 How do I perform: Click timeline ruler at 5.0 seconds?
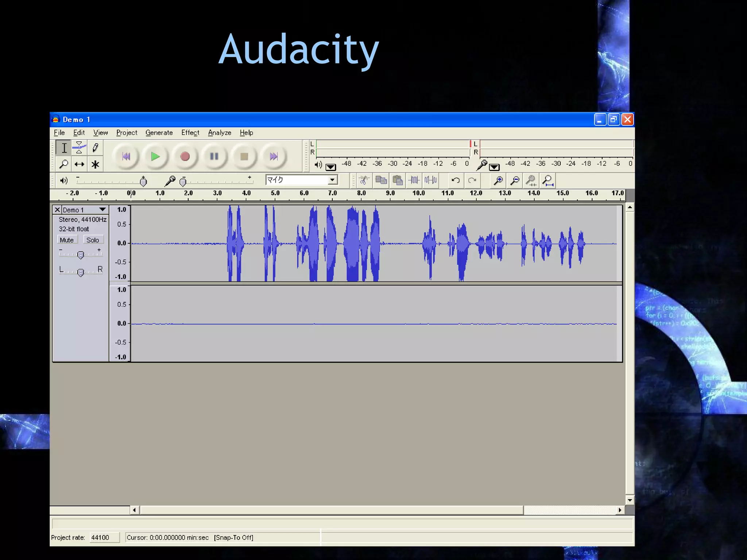point(275,194)
